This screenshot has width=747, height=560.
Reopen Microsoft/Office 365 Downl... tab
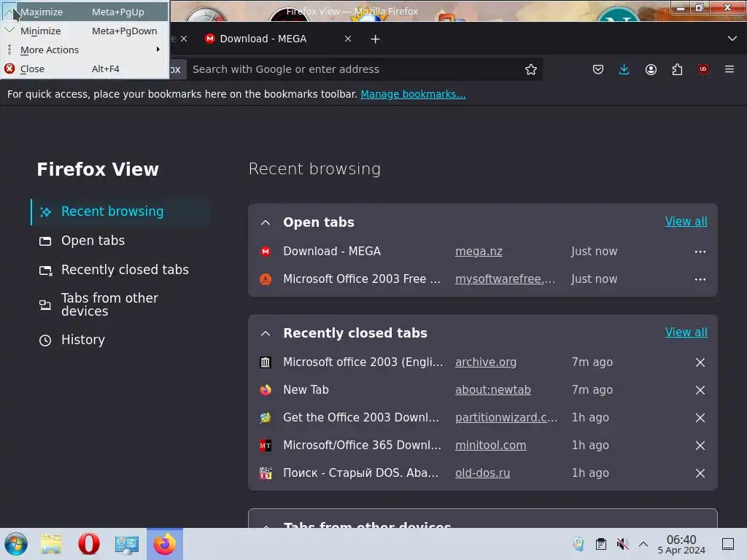[x=362, y=446]
